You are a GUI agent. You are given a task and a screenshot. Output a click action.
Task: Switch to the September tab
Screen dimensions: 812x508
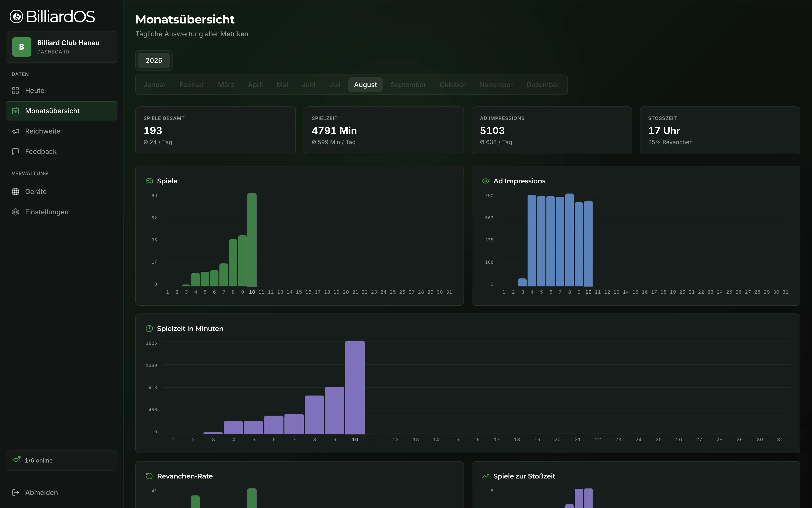(408, 85)
